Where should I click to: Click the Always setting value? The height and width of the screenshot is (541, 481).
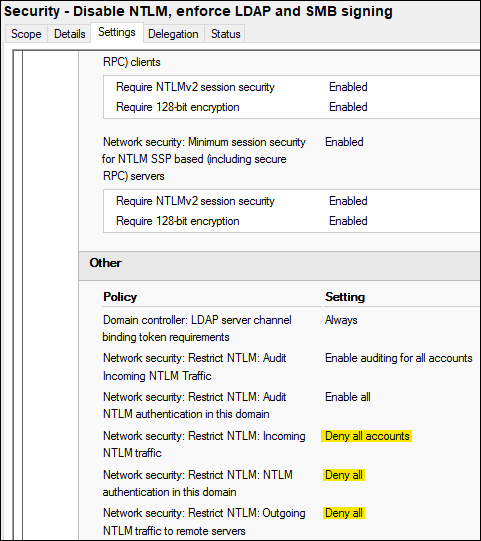click(x=341, y=320)
